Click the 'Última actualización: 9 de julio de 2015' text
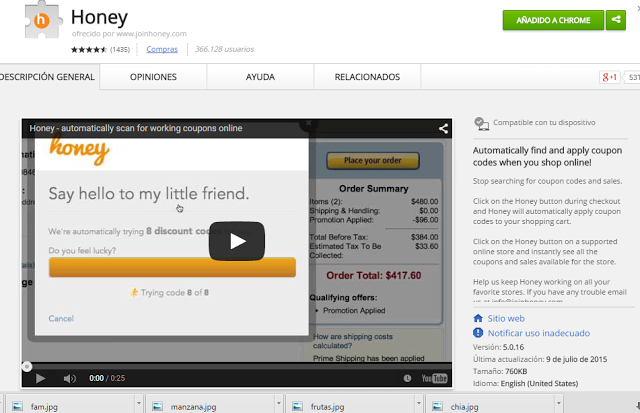This screenshot has width=640, height=413. [540, 359]
